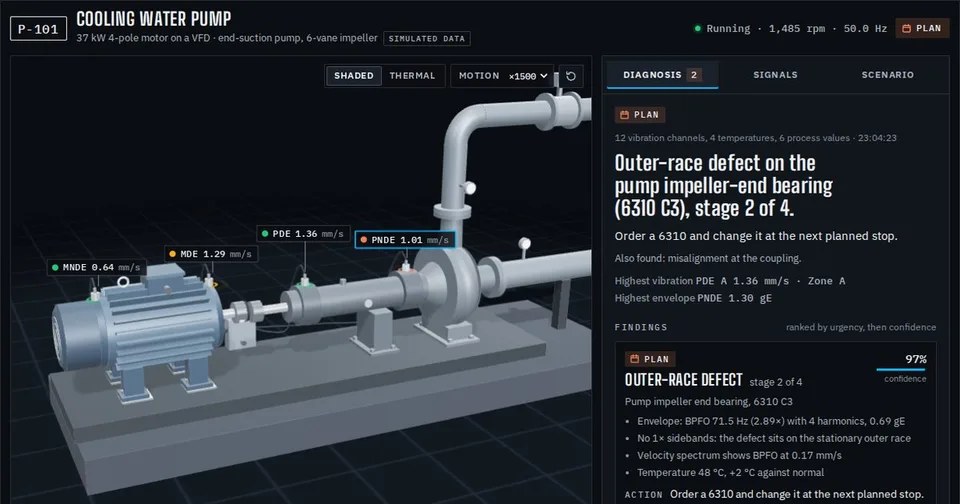Viewport: 960px width, 504px height.
Task: Click 'Also found: misalignment at the coupling'
Action: [708, 258]
